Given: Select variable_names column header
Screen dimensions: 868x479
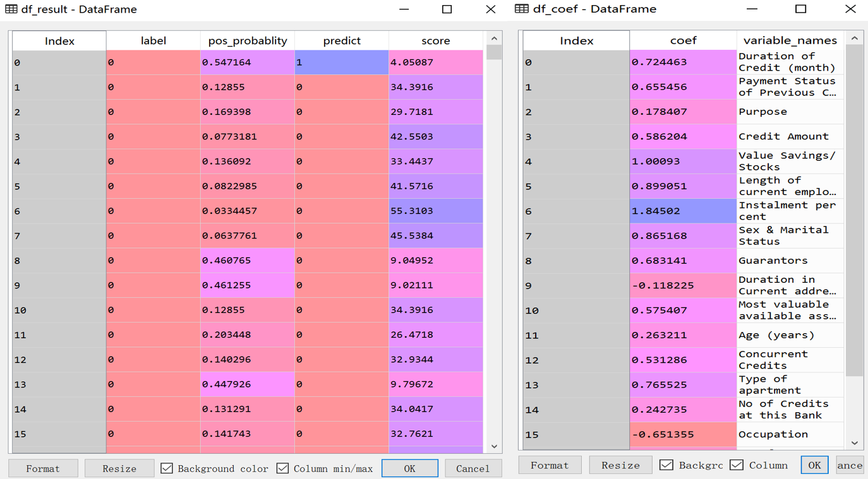Looking at the screenshot, I should 790,40.
